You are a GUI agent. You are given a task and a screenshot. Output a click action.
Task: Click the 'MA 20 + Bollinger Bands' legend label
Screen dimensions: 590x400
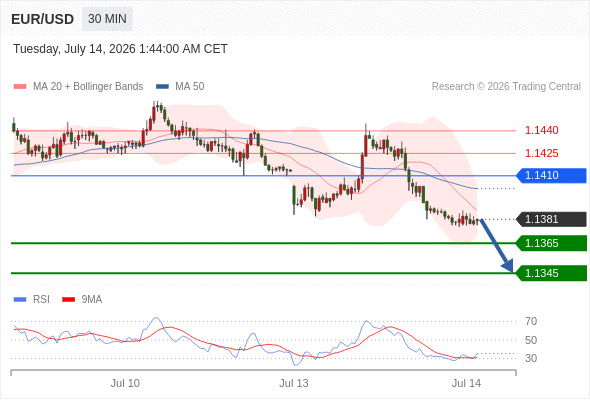point(88,87)
